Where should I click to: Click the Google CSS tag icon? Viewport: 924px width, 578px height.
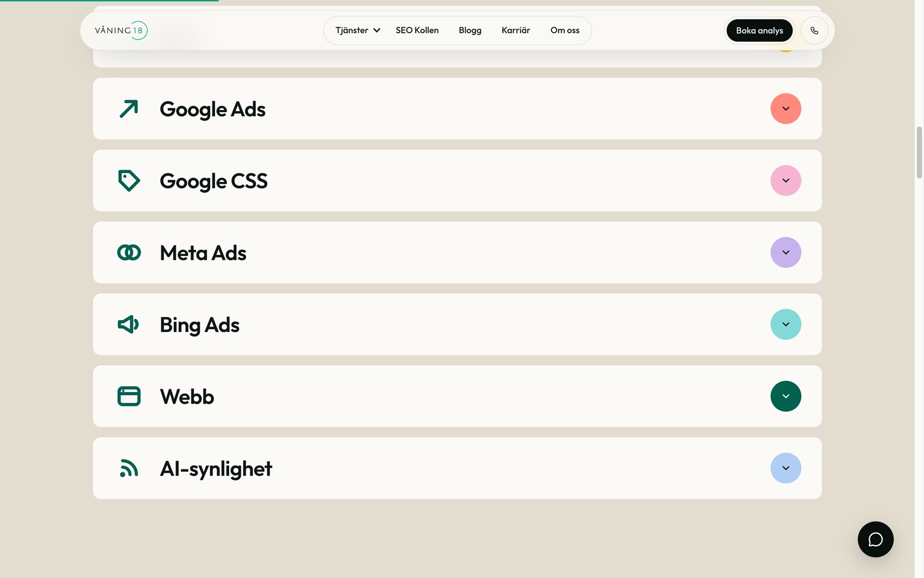click(x=129, y=180)
